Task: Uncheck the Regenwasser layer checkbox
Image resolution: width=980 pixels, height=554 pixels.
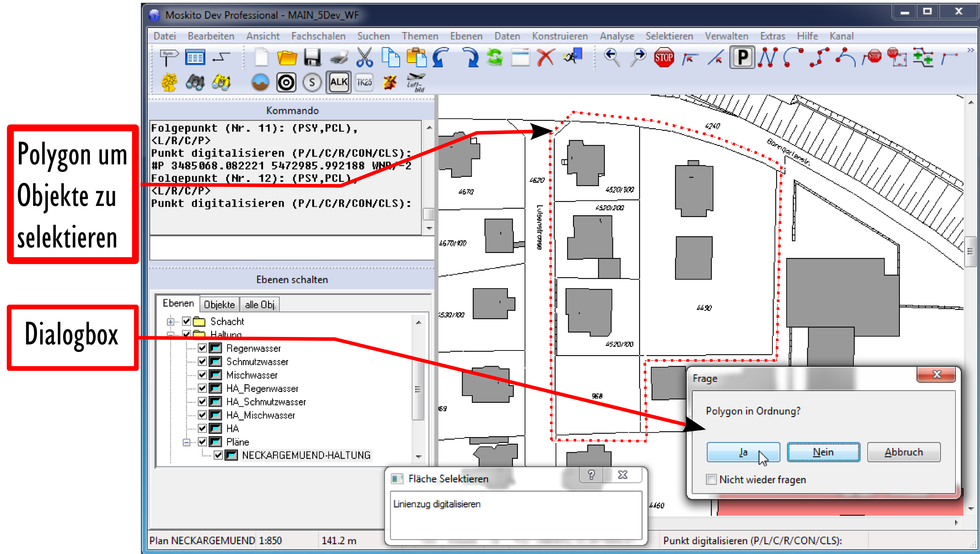Action: [x=202, y=348]
